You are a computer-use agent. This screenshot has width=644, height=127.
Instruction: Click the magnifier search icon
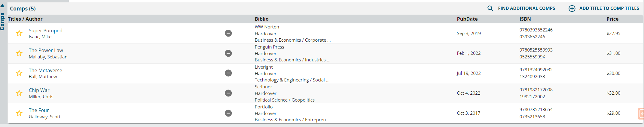[x=490, y=8]
